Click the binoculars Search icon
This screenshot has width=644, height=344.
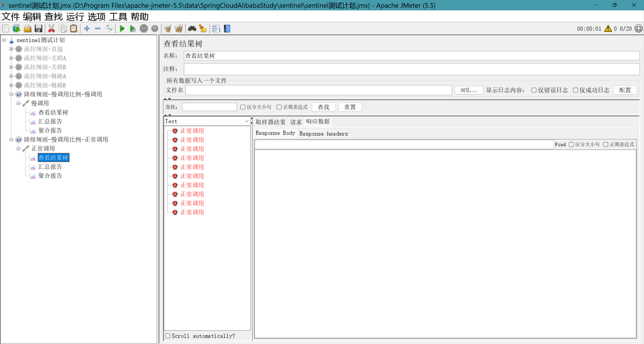(x=192, y=29)
